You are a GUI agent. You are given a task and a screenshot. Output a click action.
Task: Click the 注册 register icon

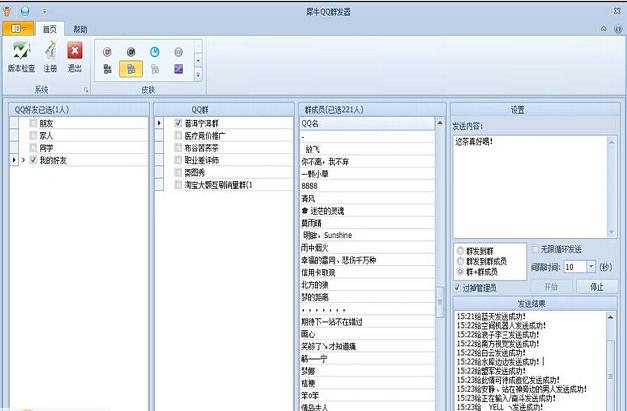[49, 50]
